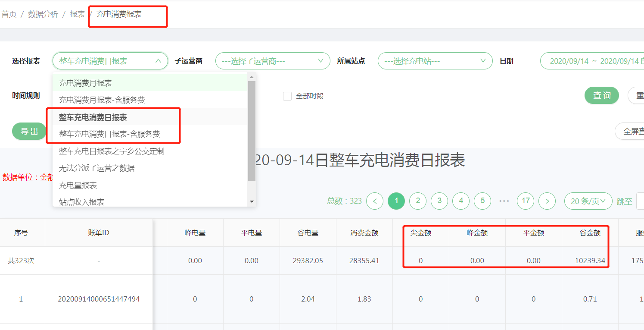644x330 pixels.
Task: Pick 无法分派子运营之数据 report option
Action: (96, 168)
